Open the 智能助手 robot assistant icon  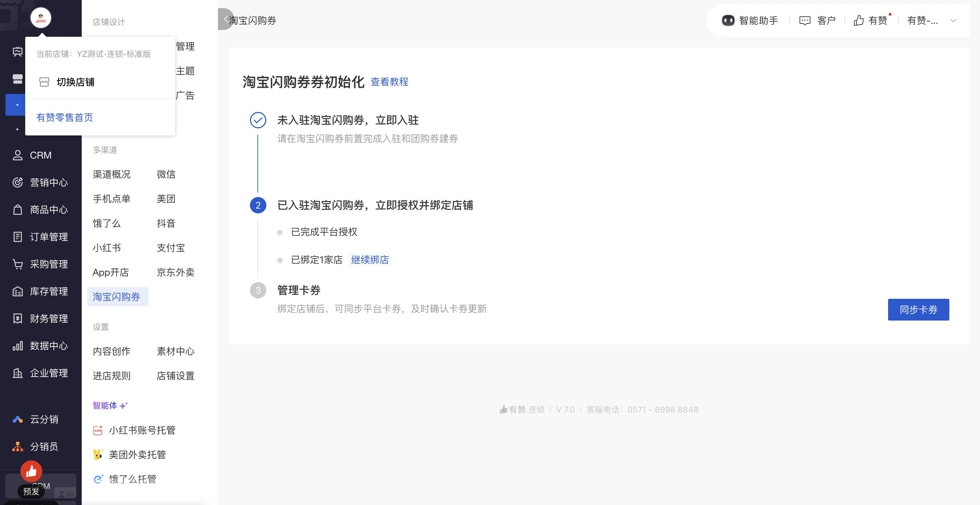coord(728,20)
